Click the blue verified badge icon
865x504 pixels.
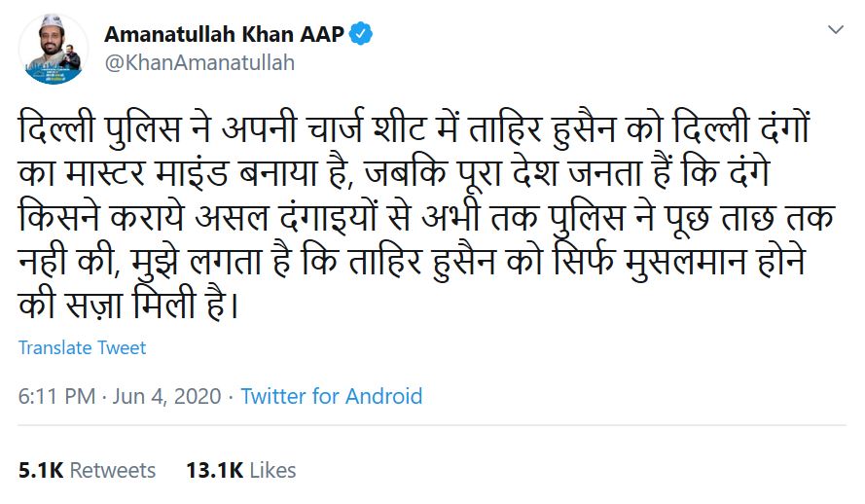pyautogui.click(x=361, y=34)
